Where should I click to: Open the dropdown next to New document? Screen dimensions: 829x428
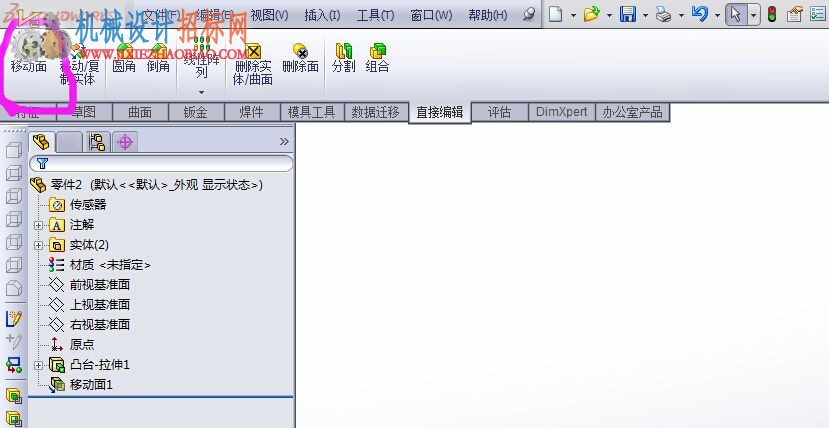point(573,15)
